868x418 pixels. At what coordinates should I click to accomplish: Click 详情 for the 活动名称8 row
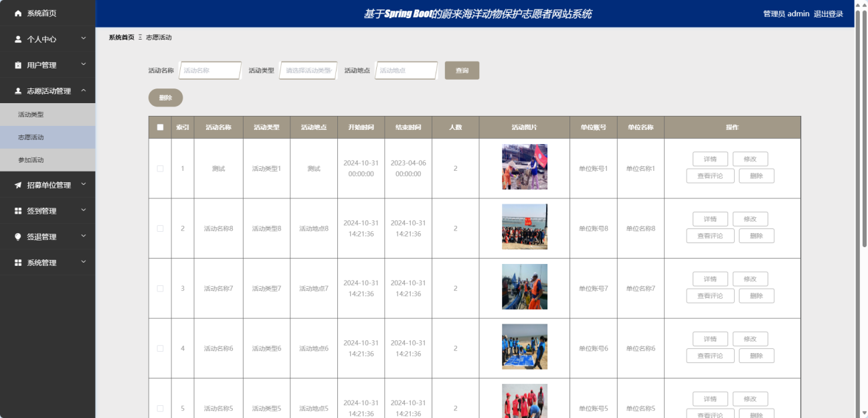tap(710, 219)
